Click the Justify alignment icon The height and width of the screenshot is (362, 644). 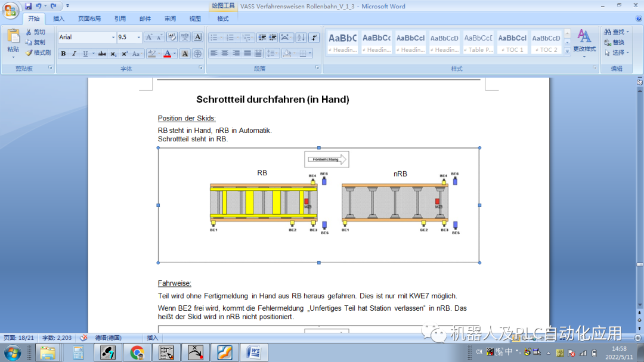[247, 54]
